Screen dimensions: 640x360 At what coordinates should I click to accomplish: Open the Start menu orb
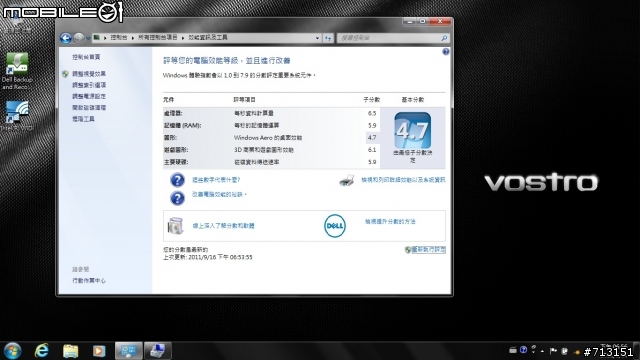(x=12, y=351)
